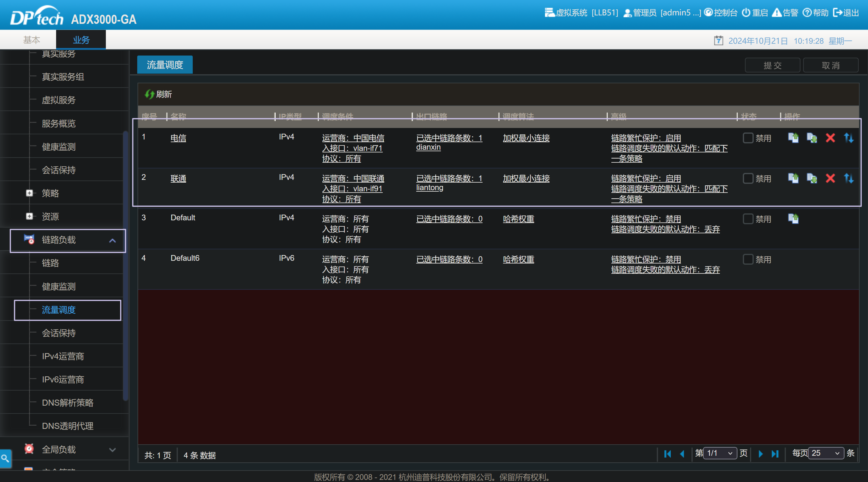The width and height of the screenshot is (868, 482).
Task: Delete the 电信 scheduling rule
Action: point(830,138)
